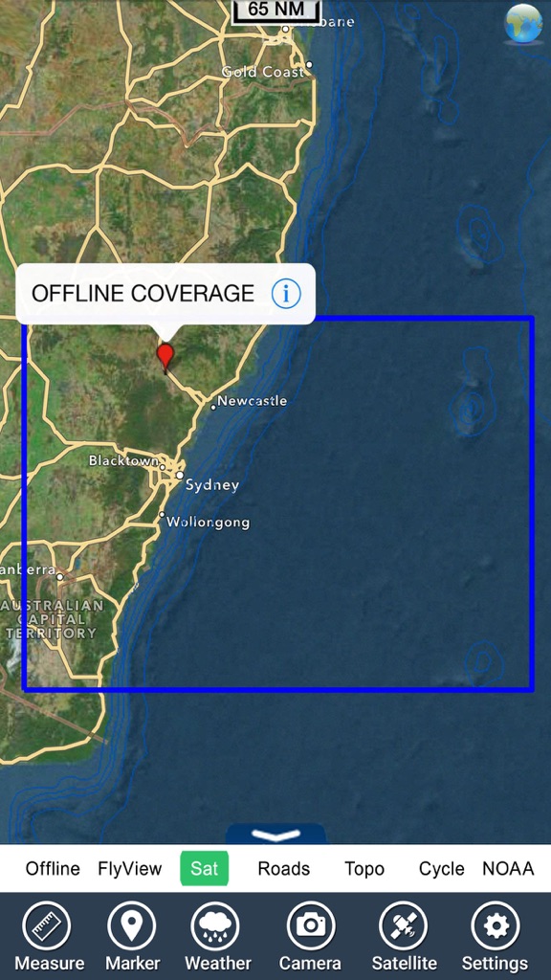Switch map type to FlyView

(x=129, y=869)
